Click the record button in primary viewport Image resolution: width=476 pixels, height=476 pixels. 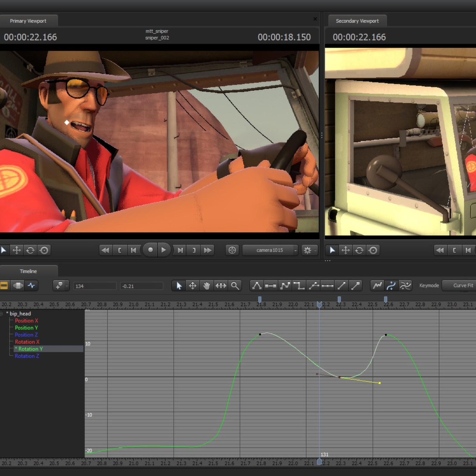point(151,250)
